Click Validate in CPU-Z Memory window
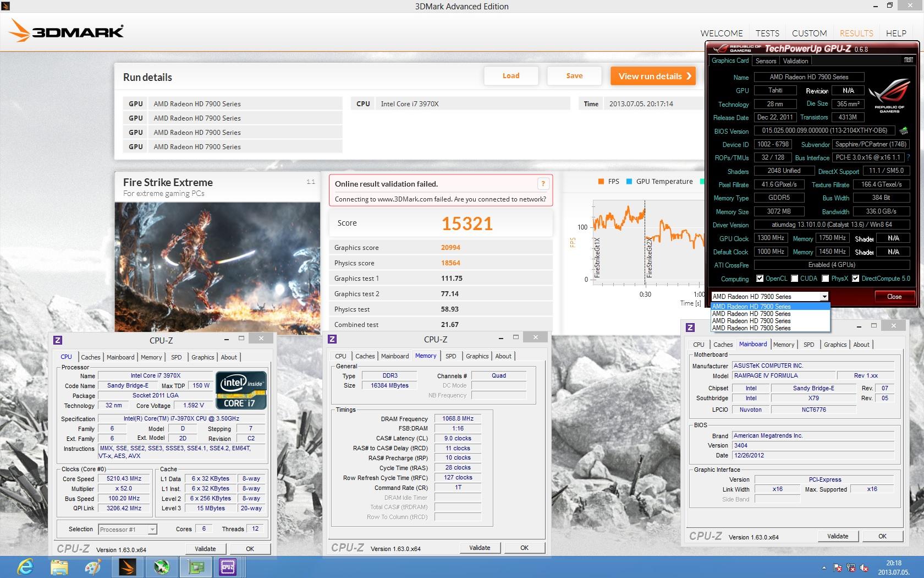This screenshot has height=578, width=924. pyautogui.click(x=480, y=548)
